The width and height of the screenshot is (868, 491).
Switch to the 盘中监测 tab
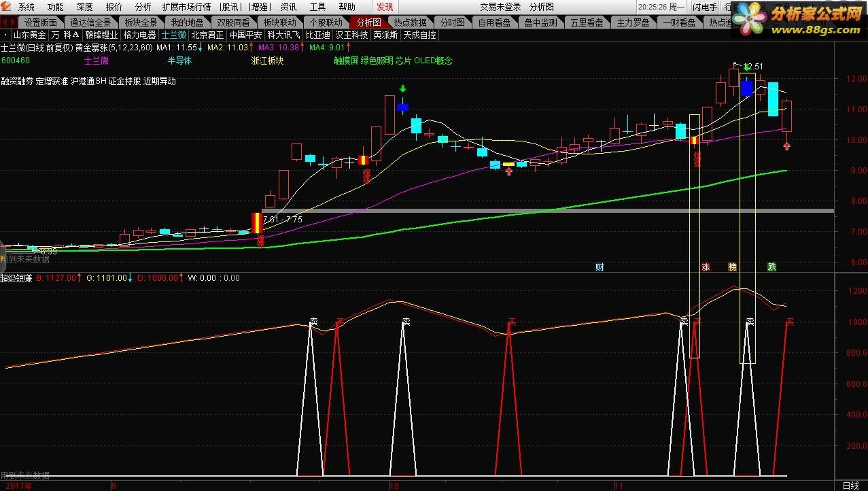[x=541, y=22]
